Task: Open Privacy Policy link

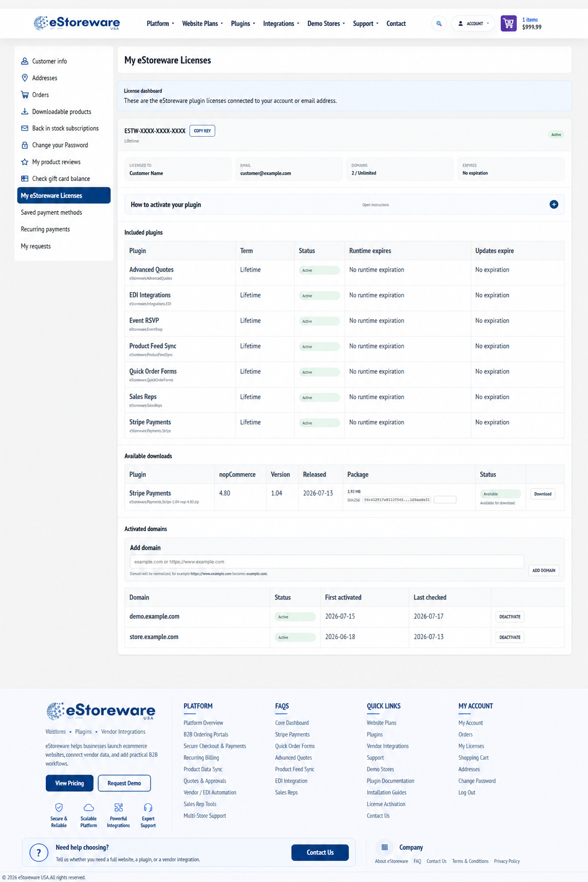Action: 506,861
